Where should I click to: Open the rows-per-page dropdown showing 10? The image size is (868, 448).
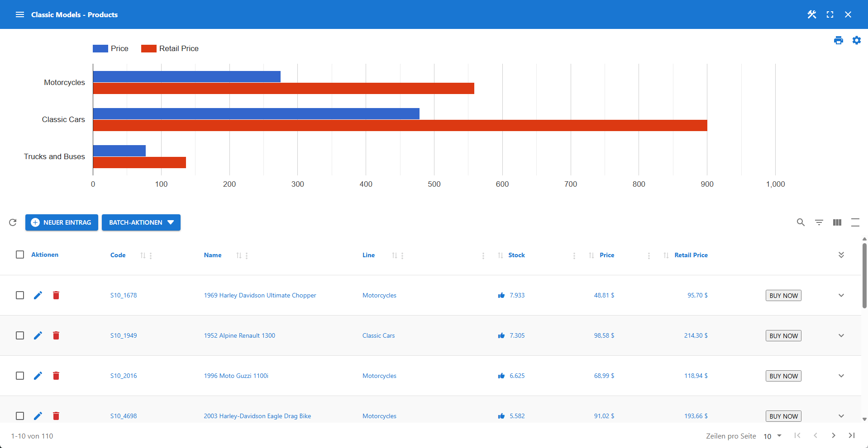point(772,436)
